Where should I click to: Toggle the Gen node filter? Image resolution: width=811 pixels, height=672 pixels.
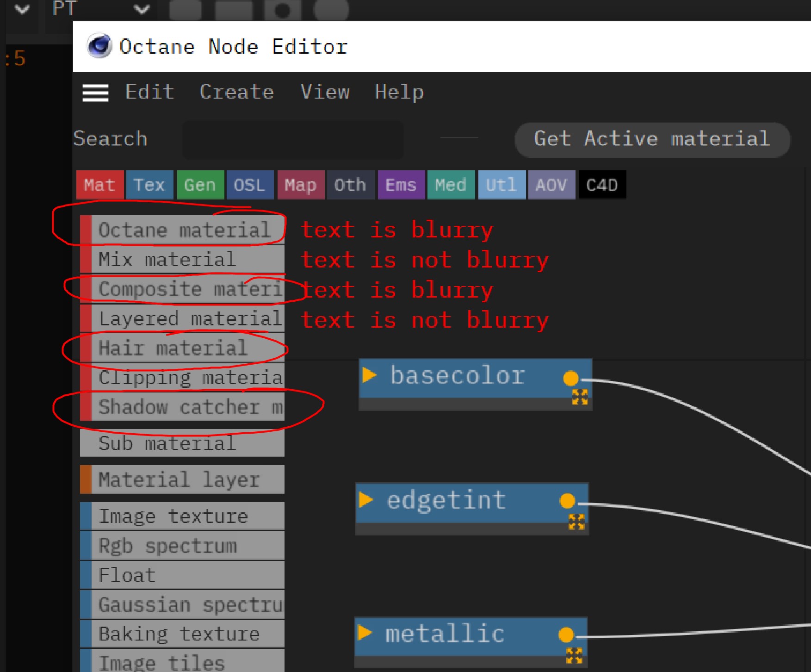point(200,185)
